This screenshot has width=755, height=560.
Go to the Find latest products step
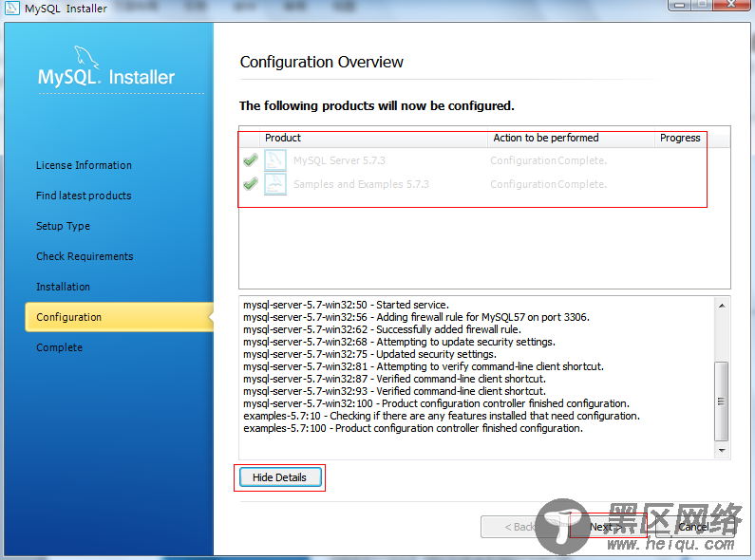[x=84, y=196]
